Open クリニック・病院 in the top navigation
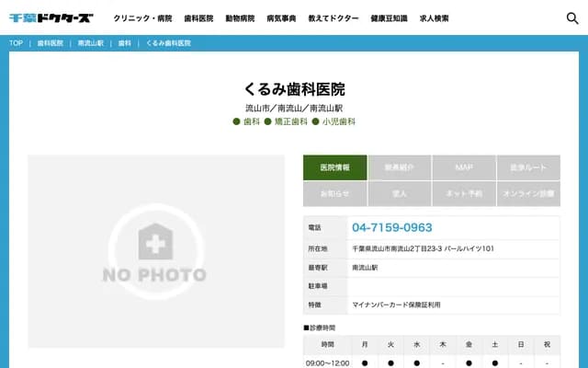 click(x=143, y=18)
